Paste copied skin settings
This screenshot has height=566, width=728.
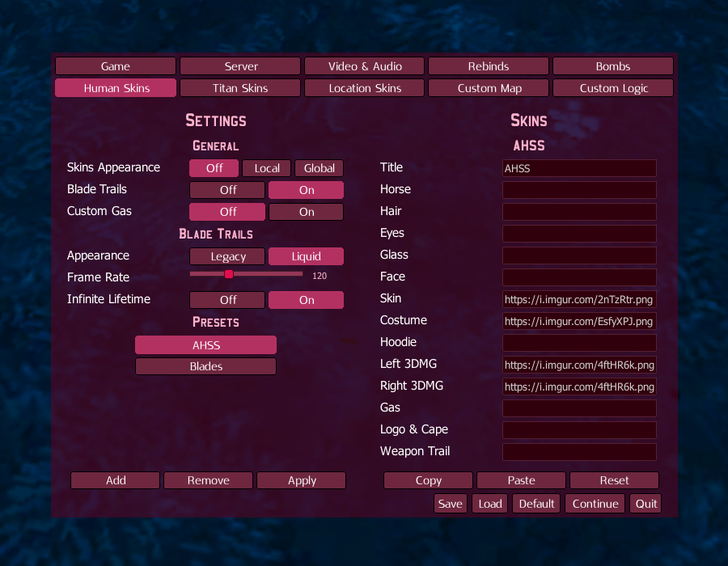pyautogui.click(x=521, y=479)
